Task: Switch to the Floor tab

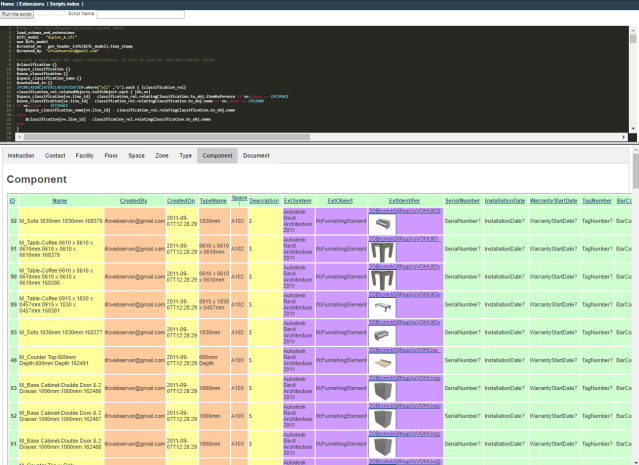Action: pos(111,156)
